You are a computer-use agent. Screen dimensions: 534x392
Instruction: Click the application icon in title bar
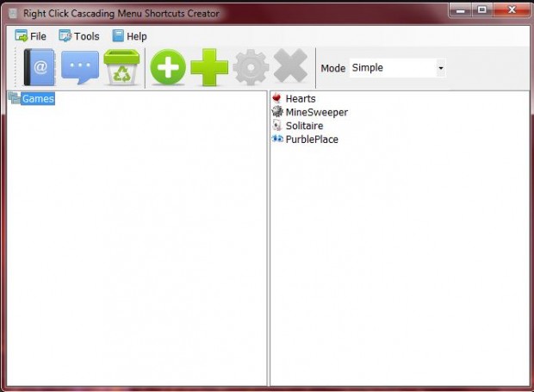pyautogui.click(x=13, y=13)
